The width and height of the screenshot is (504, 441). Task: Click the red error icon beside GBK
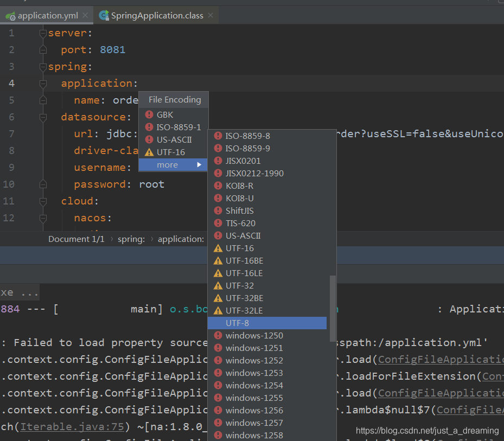[x=149, y=114]
